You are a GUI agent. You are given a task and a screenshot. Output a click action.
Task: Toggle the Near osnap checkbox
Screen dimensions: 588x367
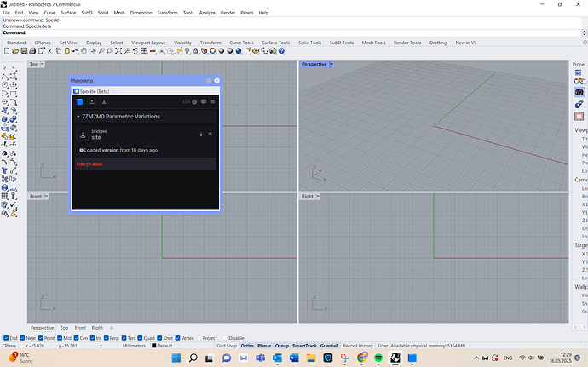point(22,338)
